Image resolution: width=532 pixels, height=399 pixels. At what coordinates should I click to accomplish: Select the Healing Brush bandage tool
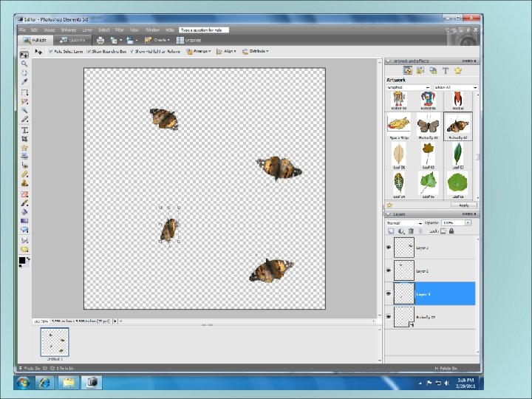[x=24, y=174]
